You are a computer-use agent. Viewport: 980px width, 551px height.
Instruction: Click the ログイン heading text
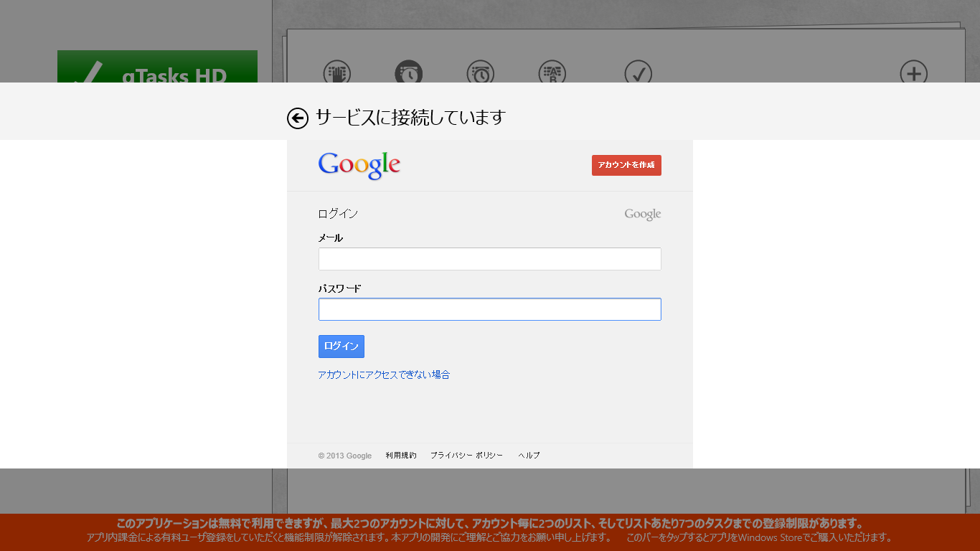tap(338, 214)
